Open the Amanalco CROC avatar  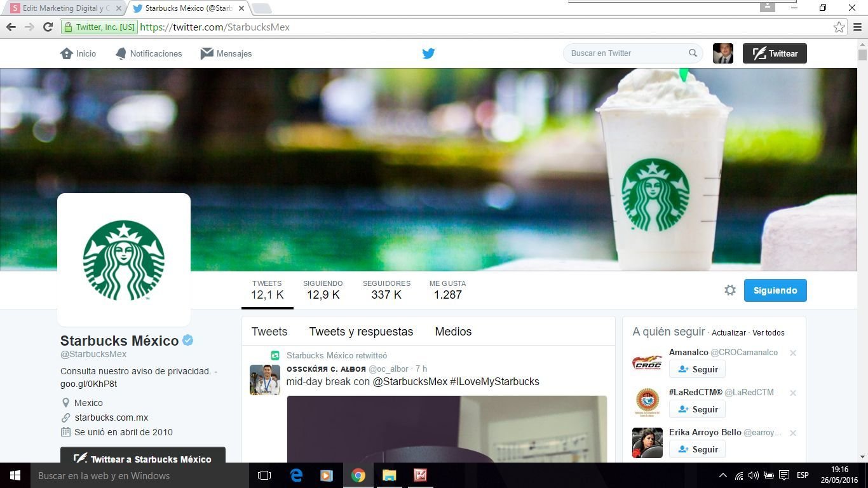(648, 363)
